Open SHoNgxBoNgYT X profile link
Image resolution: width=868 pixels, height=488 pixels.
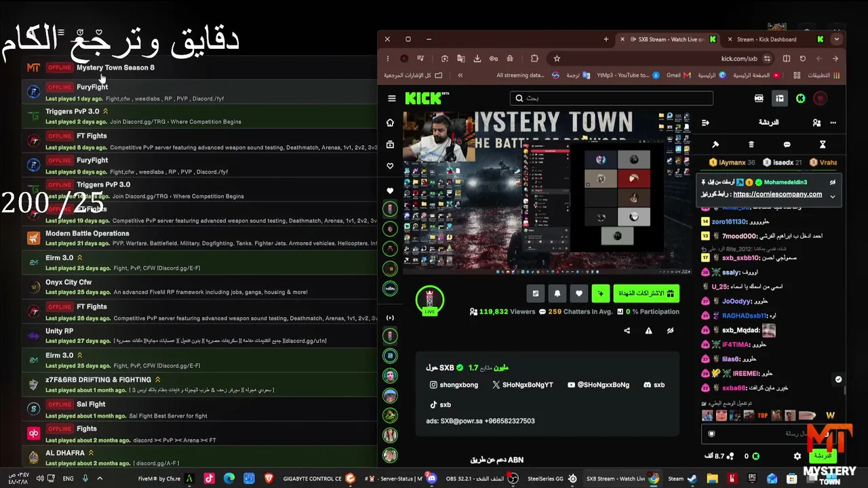pyautogui.click(x=522, y=385)
